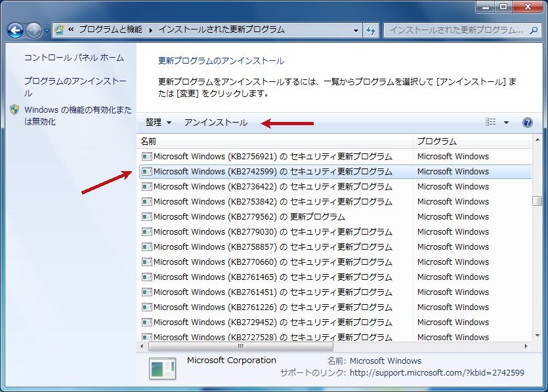Select the KB2753842 security update row
548x392 pixels.
tap(335, 201)
